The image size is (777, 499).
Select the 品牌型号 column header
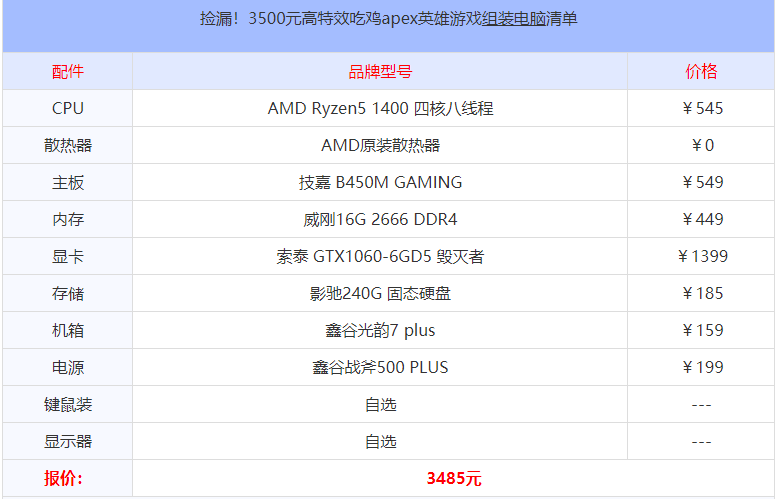[x=380, y=71]
